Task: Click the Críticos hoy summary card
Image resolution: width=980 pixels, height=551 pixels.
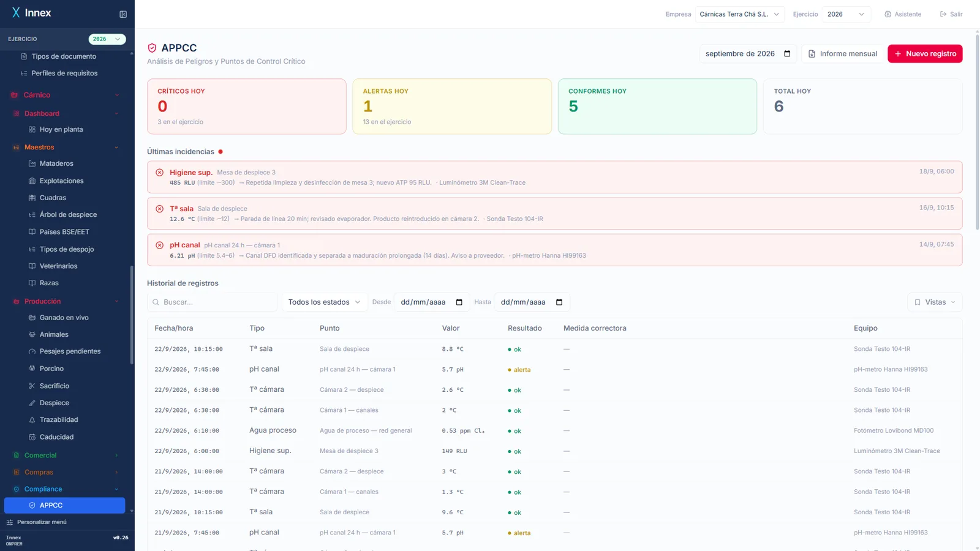Action: (x=247, y=107)
